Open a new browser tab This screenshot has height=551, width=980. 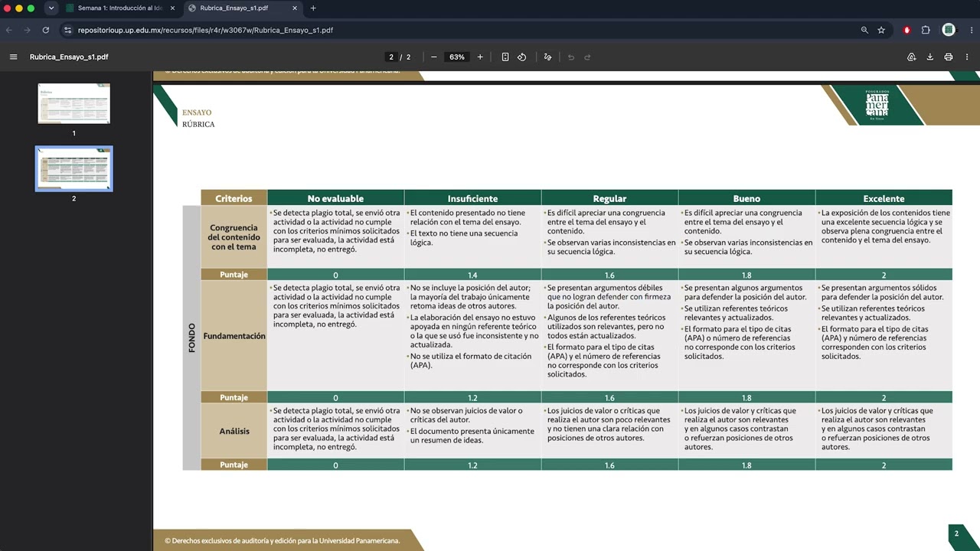point(313,8)
